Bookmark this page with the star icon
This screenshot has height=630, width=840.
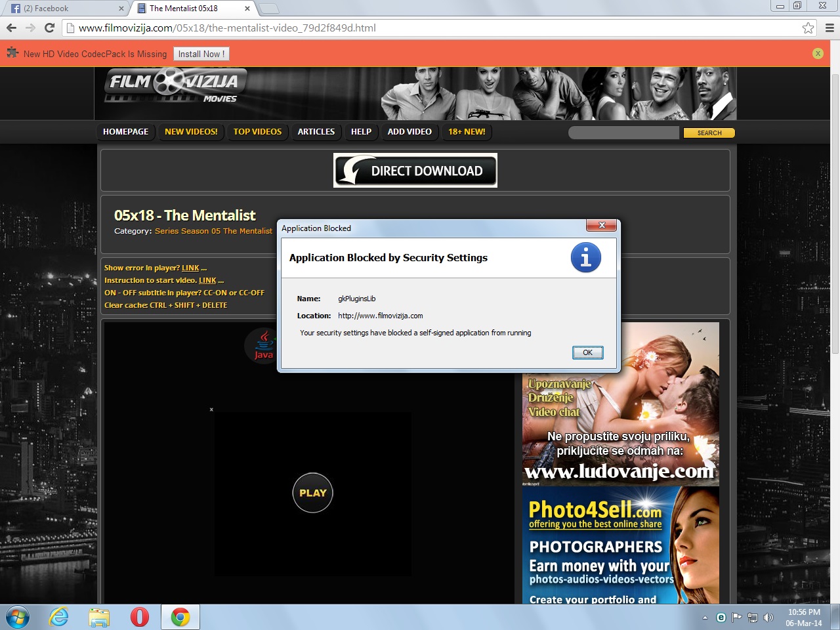pyautogui.click(x=808, y=28)
